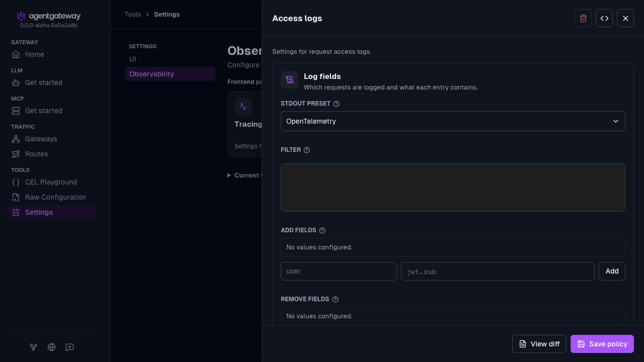Click the CEL Playground braces icon
Image resolution: width=644 pixels, height=362 pixels.
point(16,182)
